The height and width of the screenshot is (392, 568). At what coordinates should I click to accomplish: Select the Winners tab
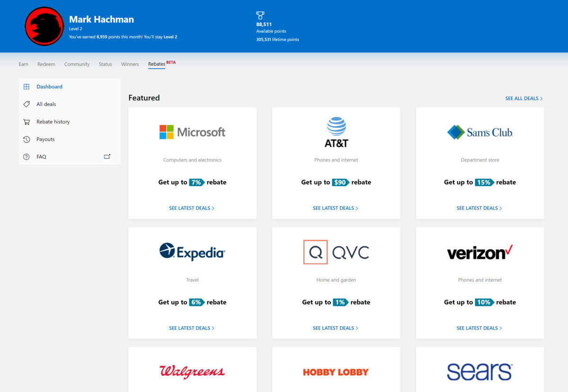(130, 64)
